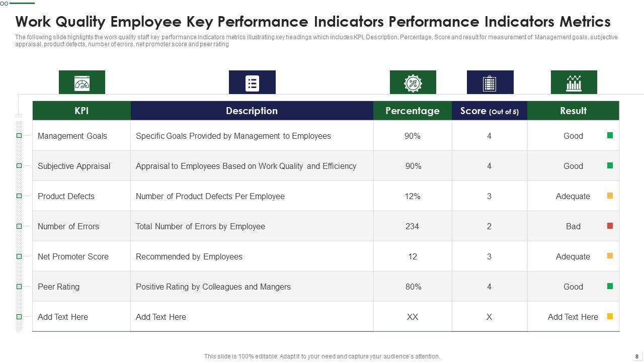Select the bullet marker beside Product Defects

pos(19,196)
